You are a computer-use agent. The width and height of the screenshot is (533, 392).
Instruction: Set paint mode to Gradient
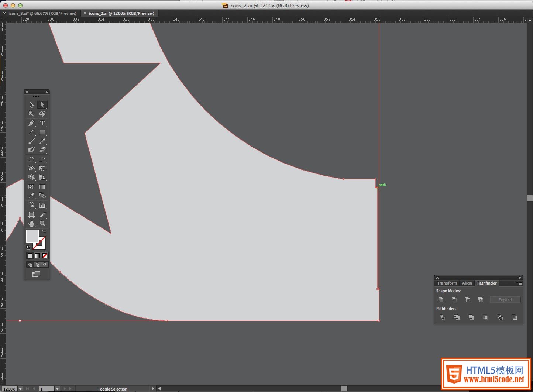click(x=37, y=255)
